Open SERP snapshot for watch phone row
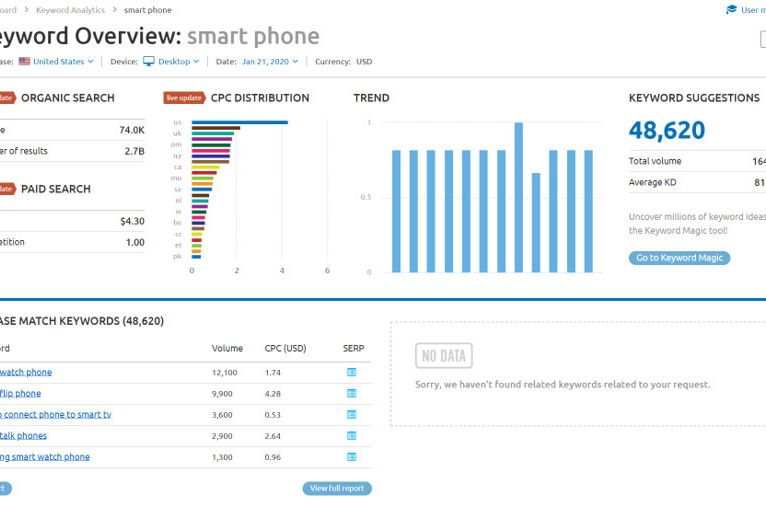 point(351,372)
